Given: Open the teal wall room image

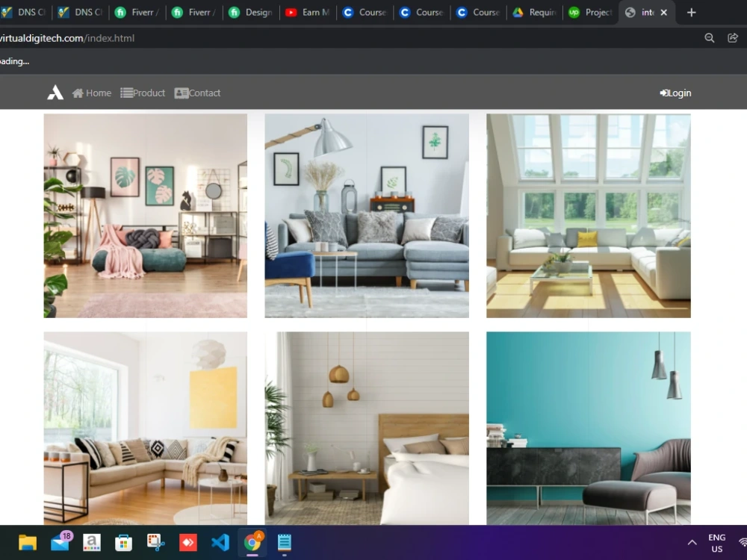Looking at the screenshot, I should [589, 428].
